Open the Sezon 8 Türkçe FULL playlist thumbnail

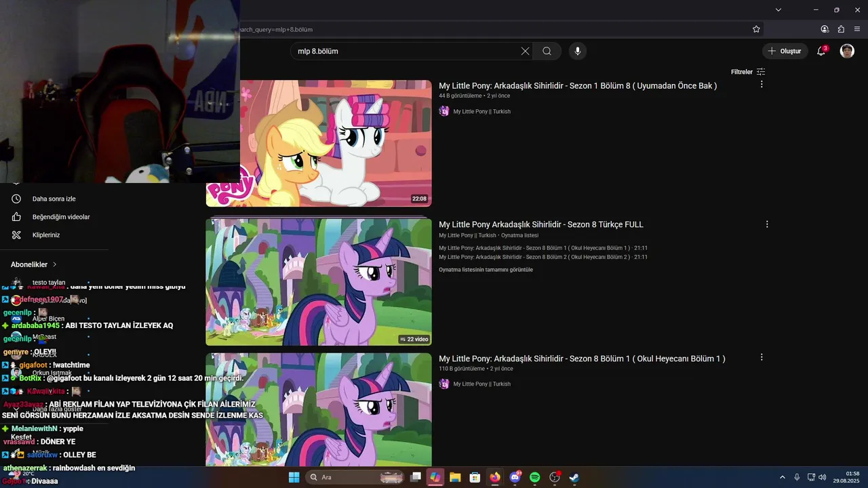tap(319, 282)
